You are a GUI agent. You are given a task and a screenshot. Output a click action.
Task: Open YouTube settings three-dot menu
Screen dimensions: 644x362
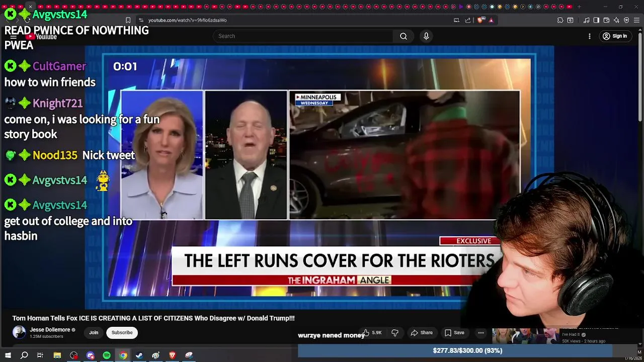point(590,36)
